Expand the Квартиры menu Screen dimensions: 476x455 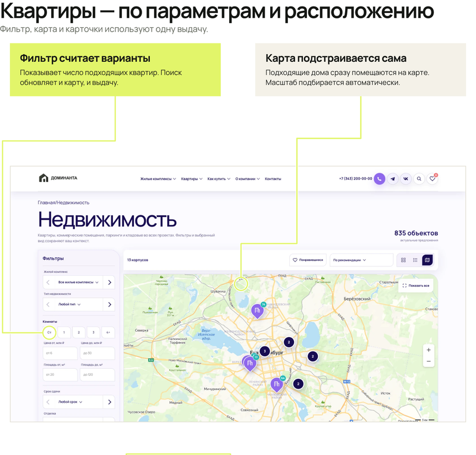click(x=192, y=179)
